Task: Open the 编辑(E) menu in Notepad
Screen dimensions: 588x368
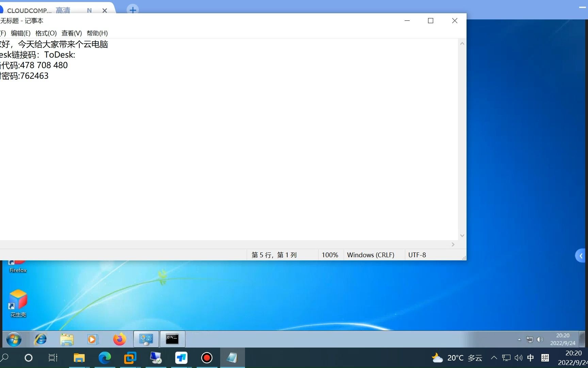Action: (20, 33)
